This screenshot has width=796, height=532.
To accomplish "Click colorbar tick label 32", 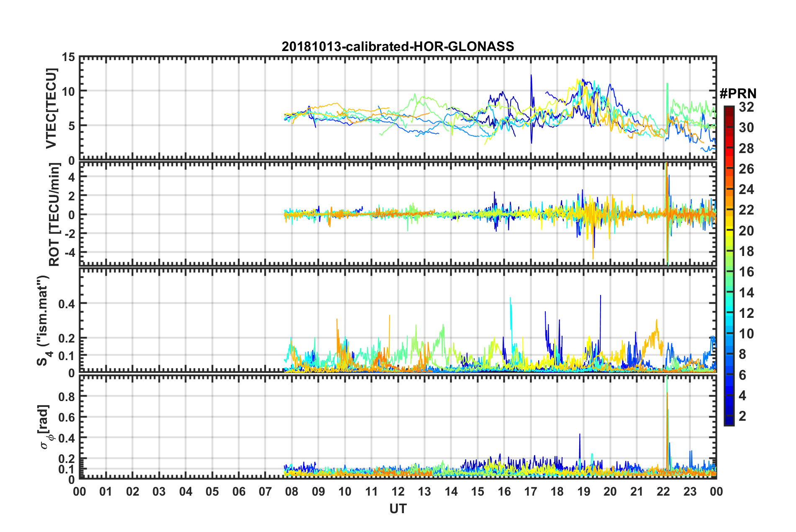I will pos(746,107).
